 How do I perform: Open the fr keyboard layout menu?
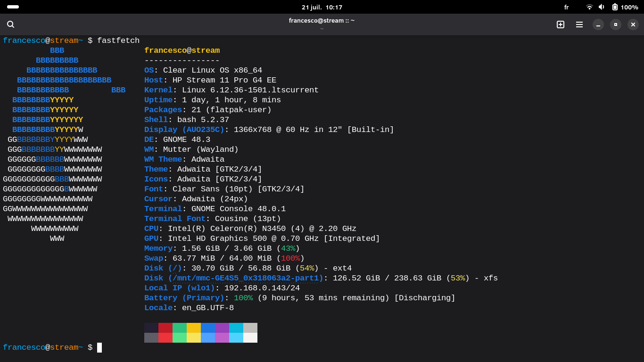pos(566,7)
